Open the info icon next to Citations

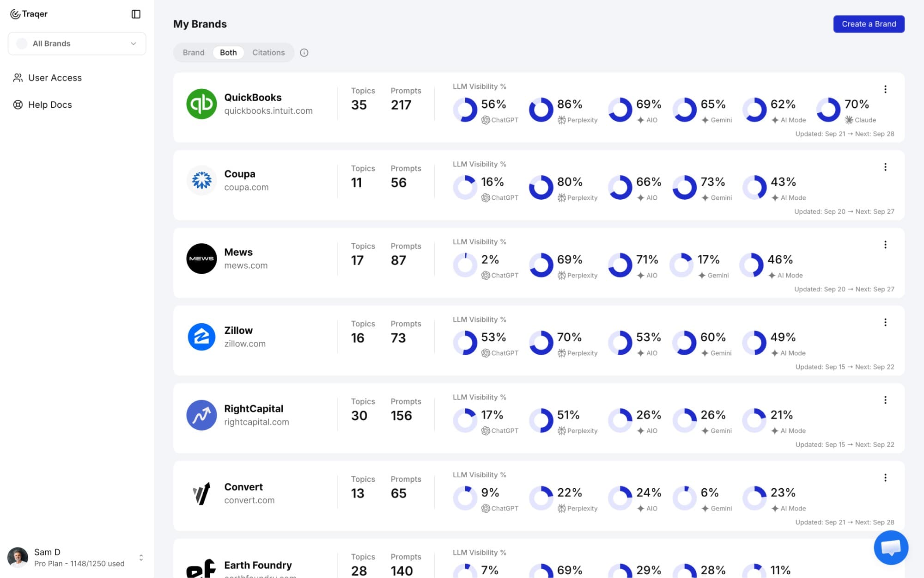tap(304, 53)
